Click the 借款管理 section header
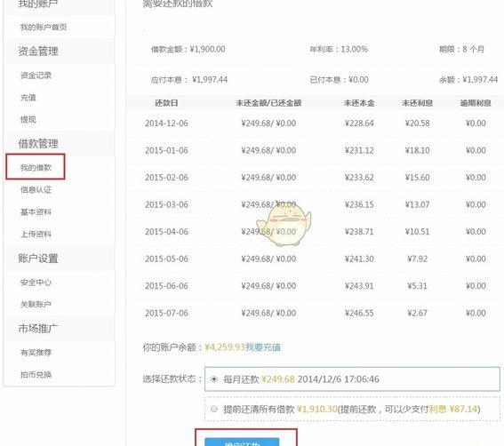 click(x=38, y=143)
